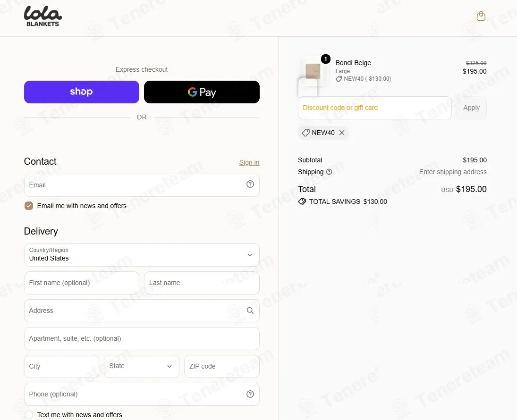Open the shopping bag cart icon

click(481, 16)
